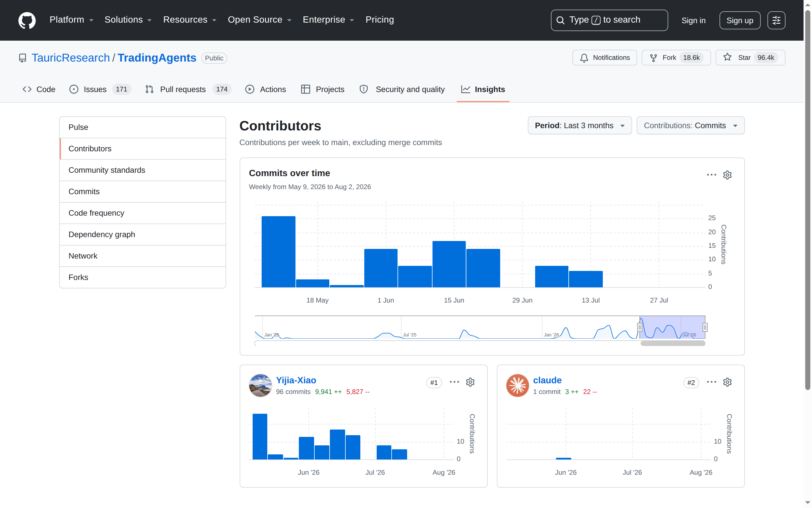Screen dimensions: 812x508
Task: Open the Projects tab
Action: 323,89
